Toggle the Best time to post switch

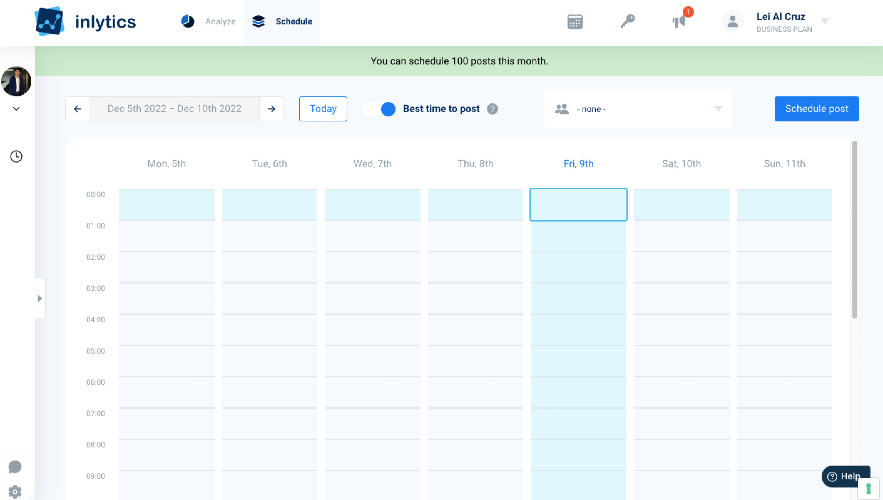[x=379, y=109]
